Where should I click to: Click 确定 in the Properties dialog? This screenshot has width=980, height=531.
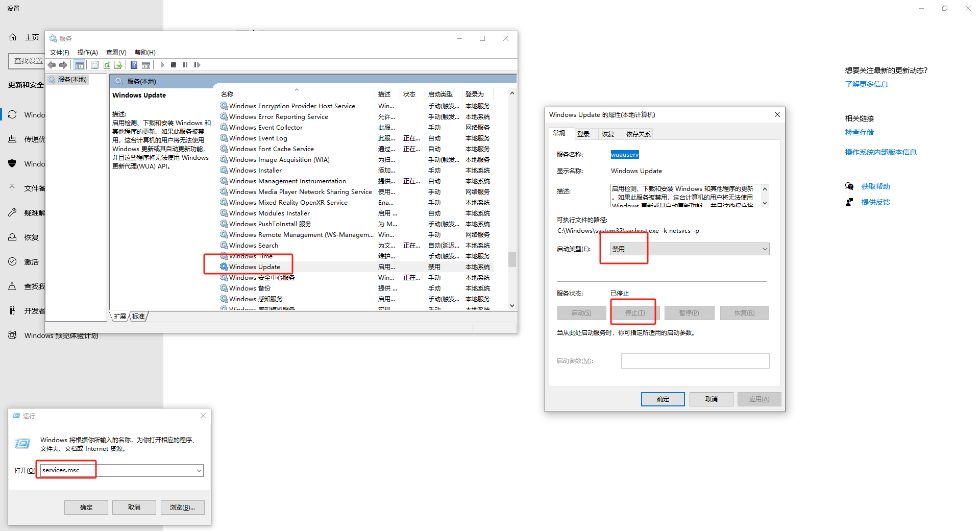tap(663, 399)
